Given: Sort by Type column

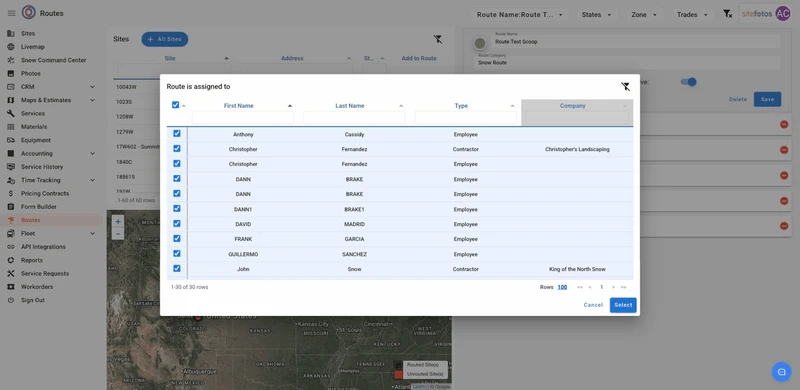Looking at the screenshot, I should pyautogui.click(x=461, y=106).
